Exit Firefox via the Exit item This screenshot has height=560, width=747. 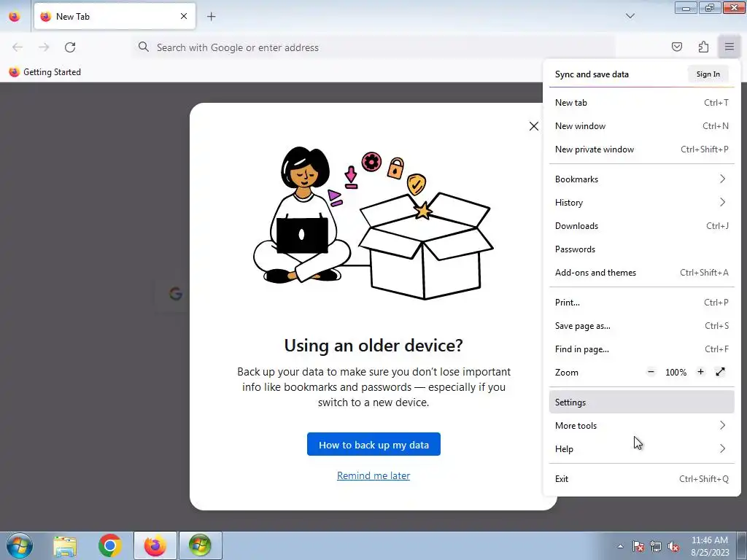[641, 479]
